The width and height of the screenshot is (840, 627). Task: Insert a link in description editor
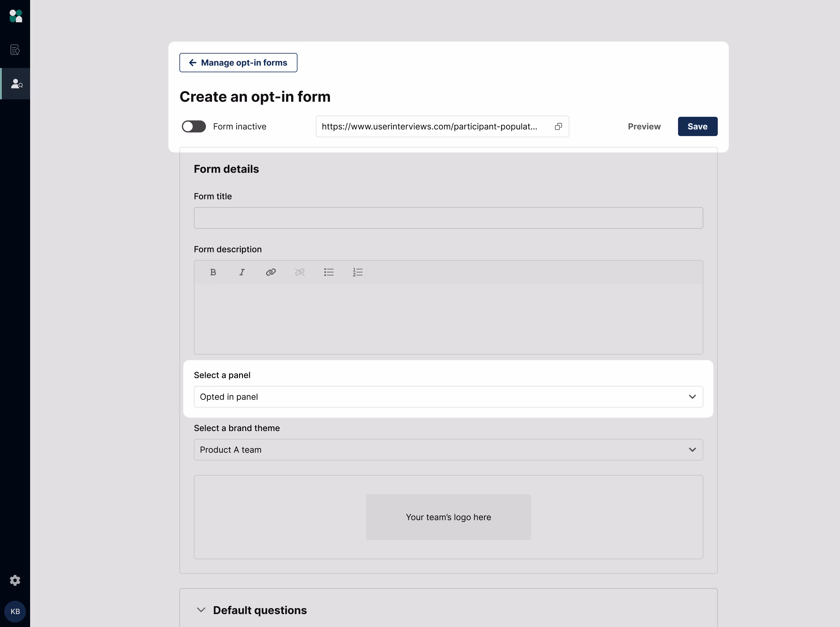coord(271,272)
